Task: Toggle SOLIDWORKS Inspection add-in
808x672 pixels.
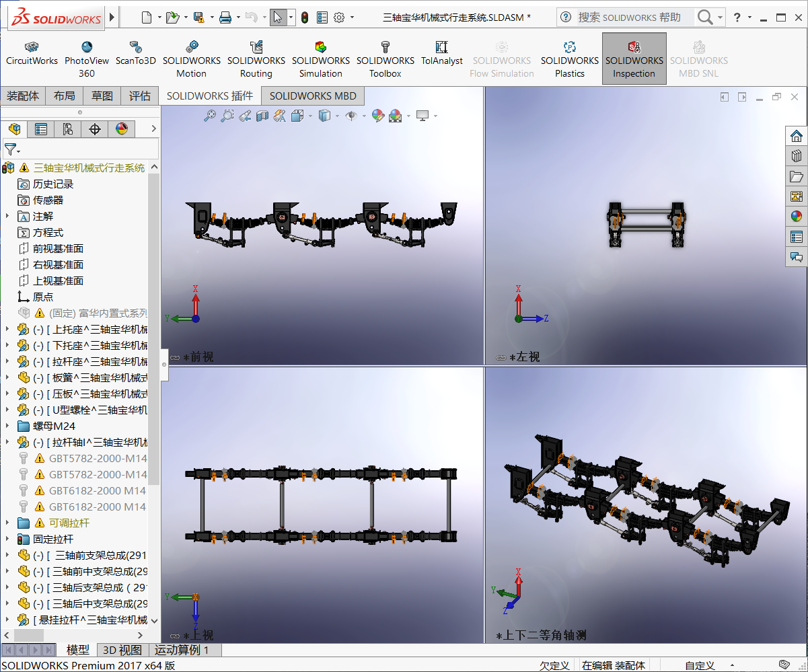Action: click(634, 59)
